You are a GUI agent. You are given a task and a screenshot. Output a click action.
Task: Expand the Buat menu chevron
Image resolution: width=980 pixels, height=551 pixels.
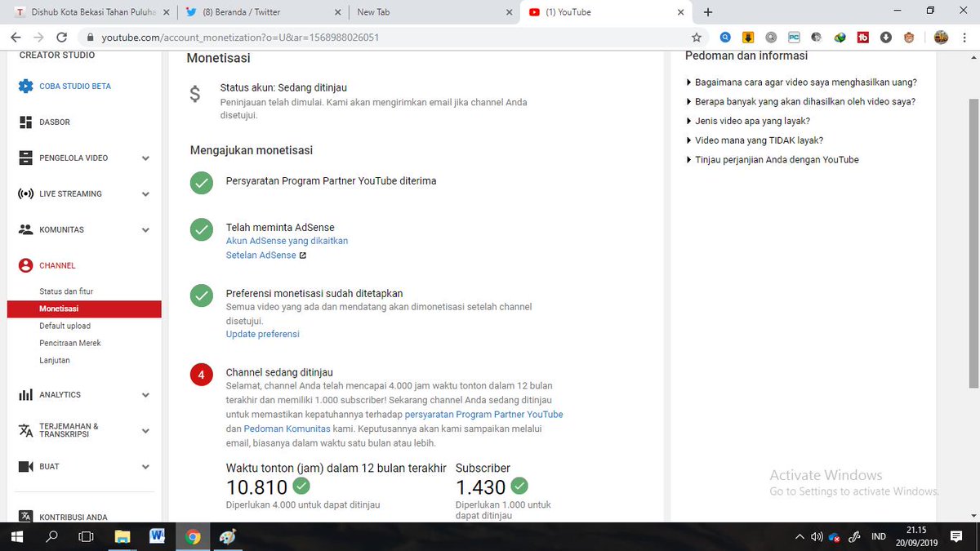[145, 467]
